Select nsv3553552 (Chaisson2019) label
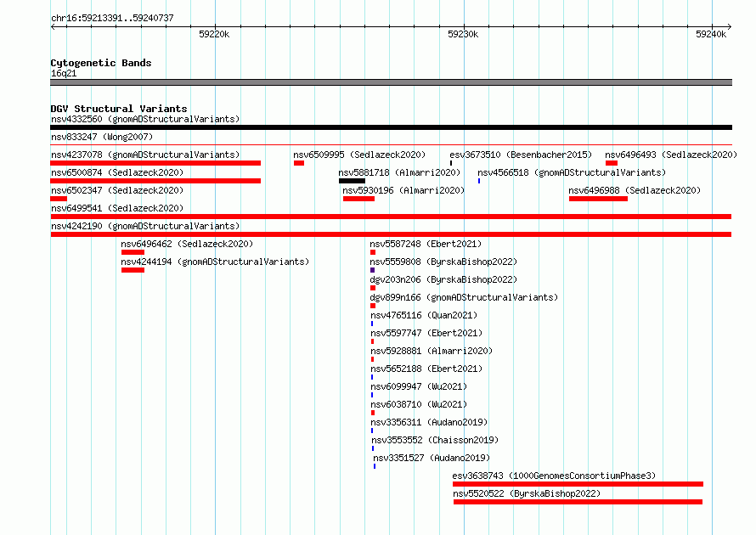Viewport: 756px width, 535px height. pos(435,440)
